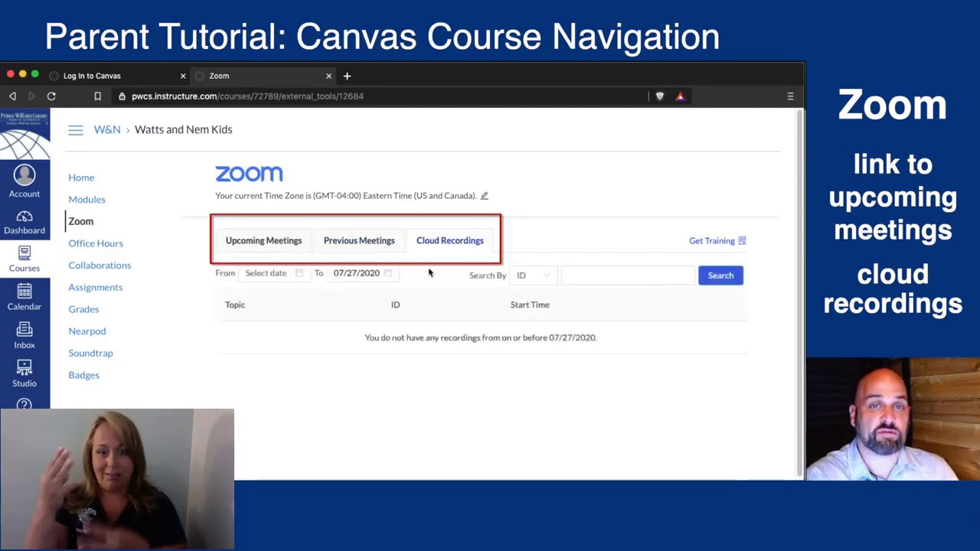Viewport: 980px width, 551px height.
Task: Open Office Hours in course menu
Action: (x=96, y=243)
